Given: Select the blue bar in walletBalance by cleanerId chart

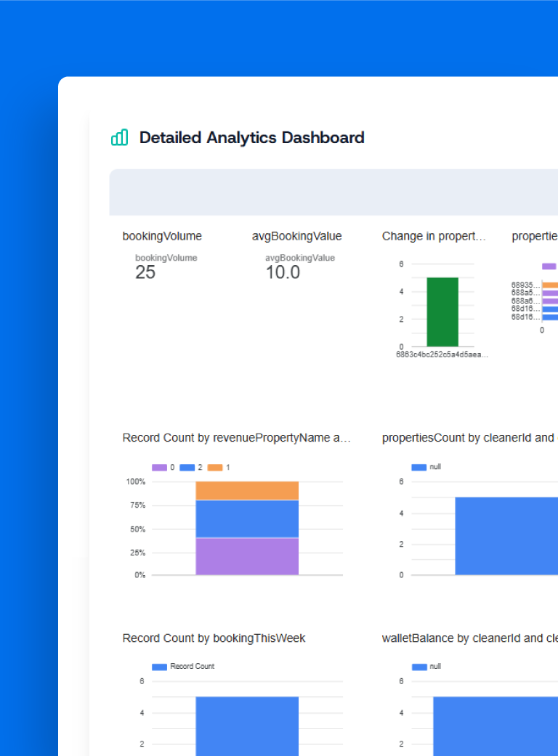Looking at the screenshot, I should 496,726.
